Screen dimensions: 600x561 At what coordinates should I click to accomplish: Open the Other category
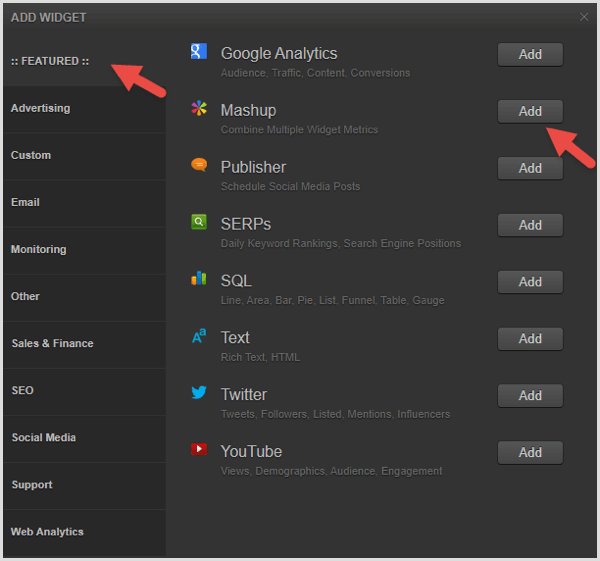point(85,297)
